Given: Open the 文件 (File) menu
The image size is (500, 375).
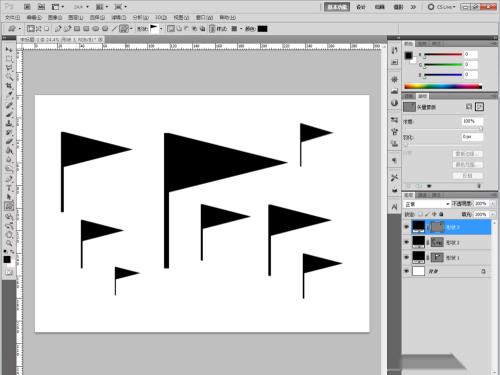Looking at the screenshot, I should (x=12, y=18).
